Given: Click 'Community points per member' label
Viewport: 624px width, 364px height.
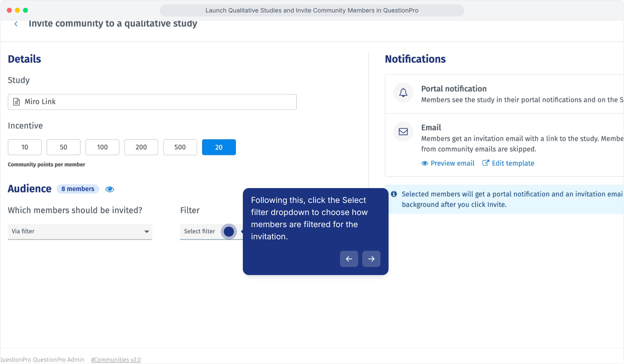Looking at the screenshot, I should pyautogui.click(x=47, y=164).
